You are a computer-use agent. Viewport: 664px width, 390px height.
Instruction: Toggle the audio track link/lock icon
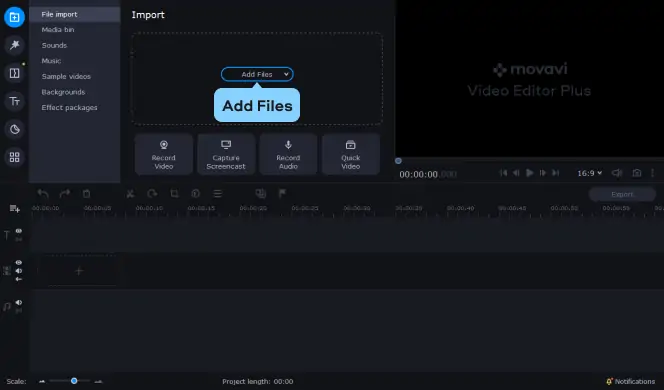pyautogui.click(x=19, y=311)
